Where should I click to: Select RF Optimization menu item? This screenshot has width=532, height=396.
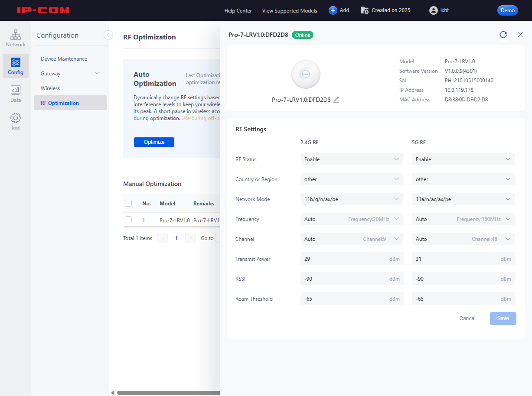click(x=70, y=103)
